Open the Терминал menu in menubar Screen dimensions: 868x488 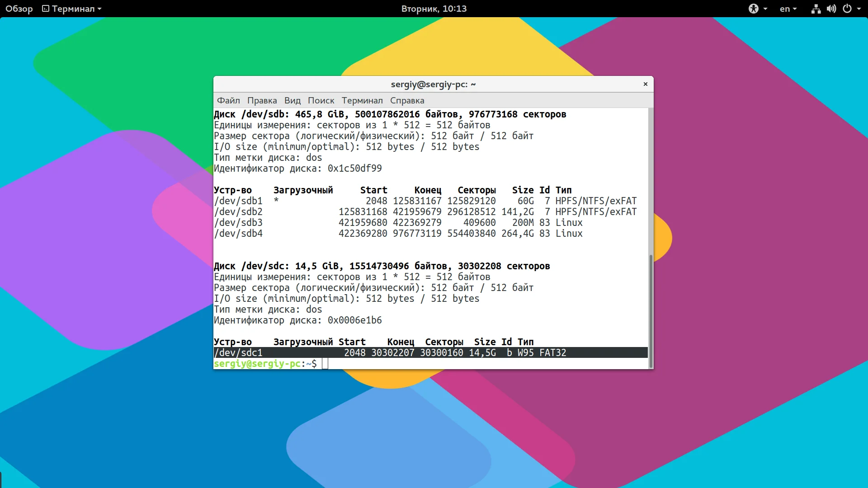click(x=362, y=100)
